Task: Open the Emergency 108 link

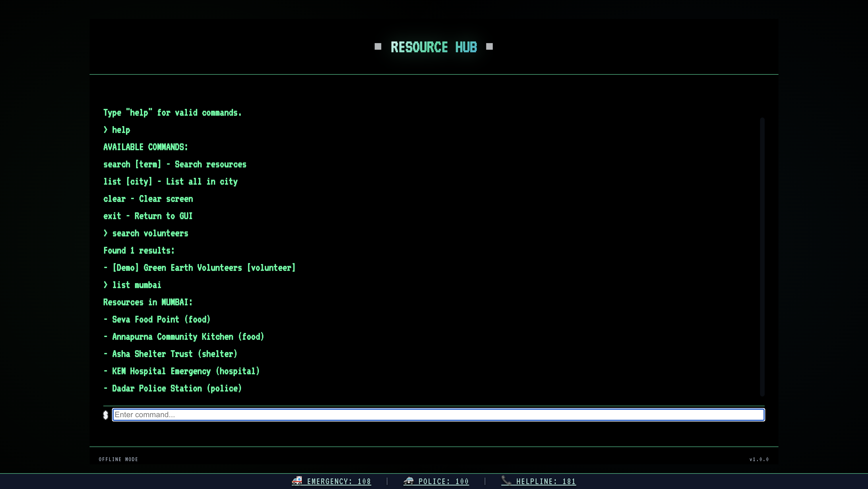Action: click(331, 481)
